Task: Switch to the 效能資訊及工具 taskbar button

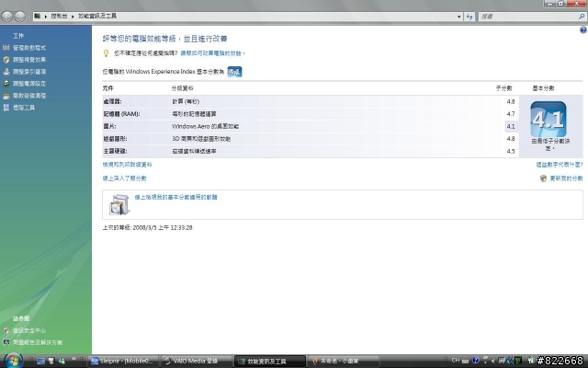Action: [269, 362]
